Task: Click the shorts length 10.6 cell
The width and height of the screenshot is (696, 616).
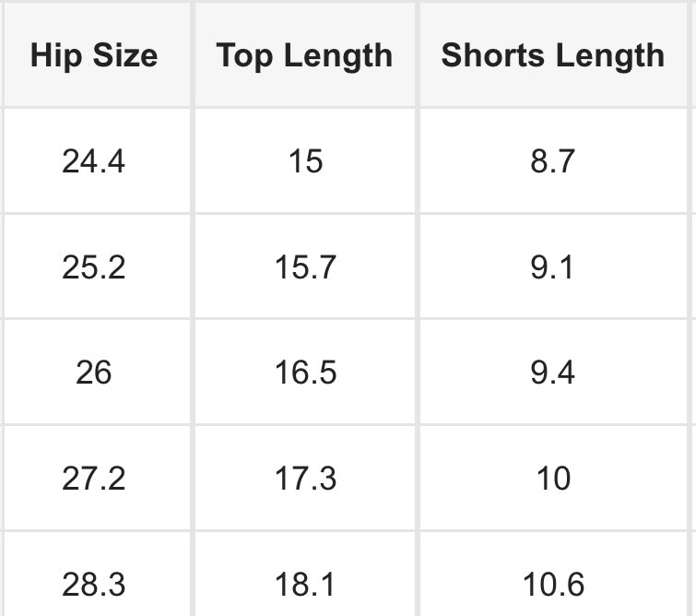Action: pos(553,584)
